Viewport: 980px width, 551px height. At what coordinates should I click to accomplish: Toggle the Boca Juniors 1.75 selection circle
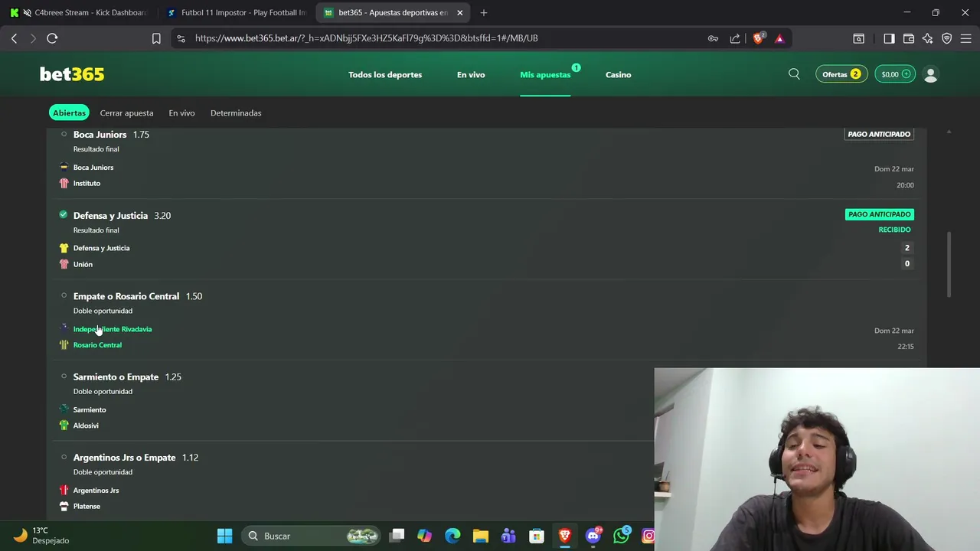64,134
